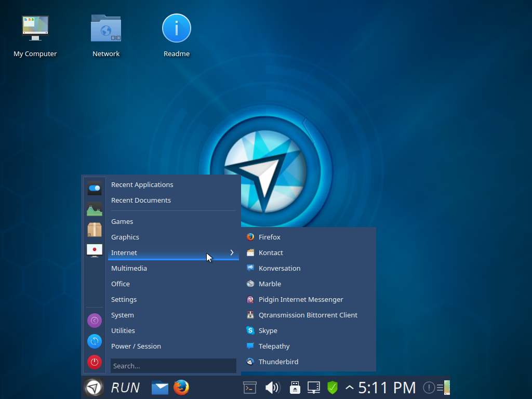
Task: Launch Skype from the menu
Action: [268, 330]
